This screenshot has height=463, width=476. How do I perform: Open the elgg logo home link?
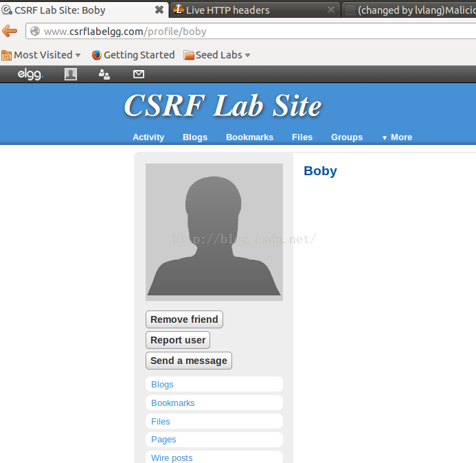click(30, 74)
